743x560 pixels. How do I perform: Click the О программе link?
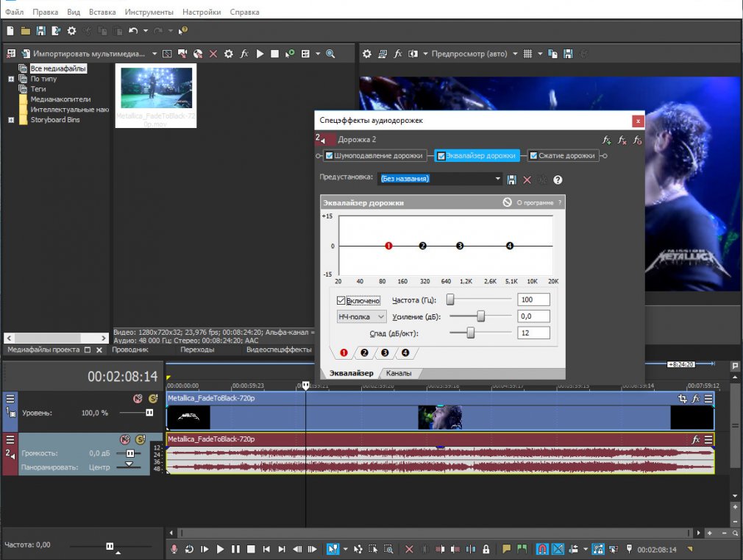[535, 202]
